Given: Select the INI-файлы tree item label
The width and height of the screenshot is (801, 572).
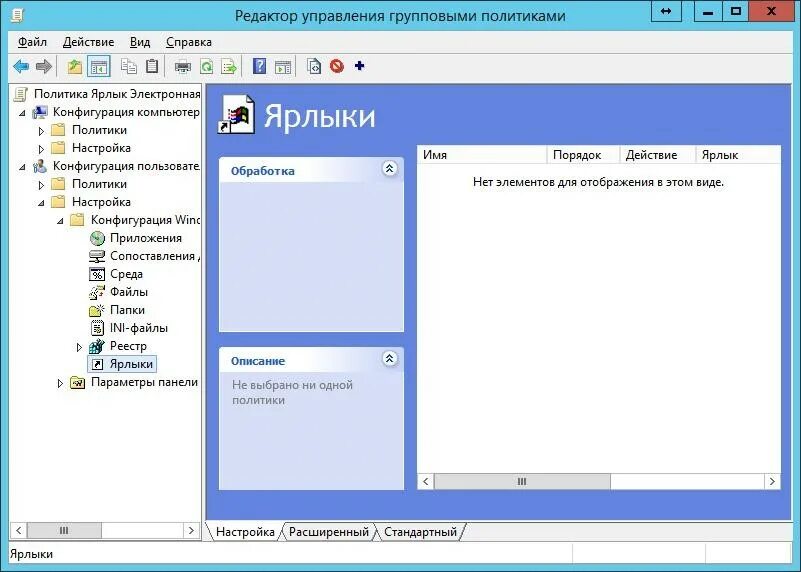Looking at the screenshot, I should point(139,328).
